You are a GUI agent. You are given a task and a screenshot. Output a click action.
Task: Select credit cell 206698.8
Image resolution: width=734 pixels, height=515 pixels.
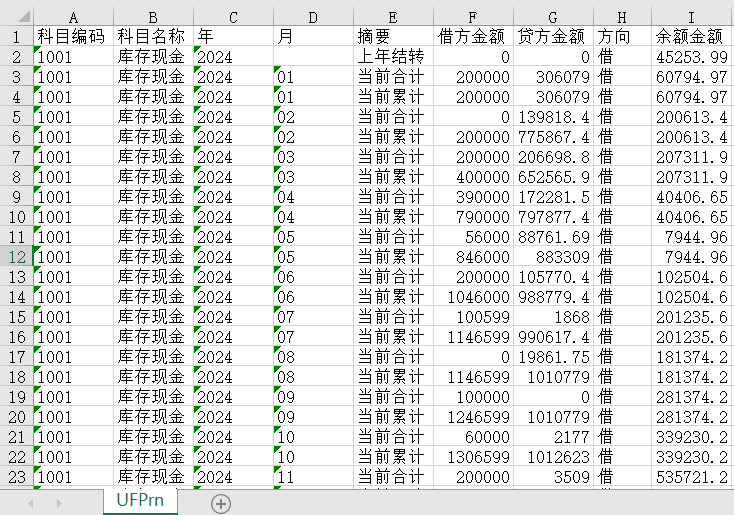(554, 156)
